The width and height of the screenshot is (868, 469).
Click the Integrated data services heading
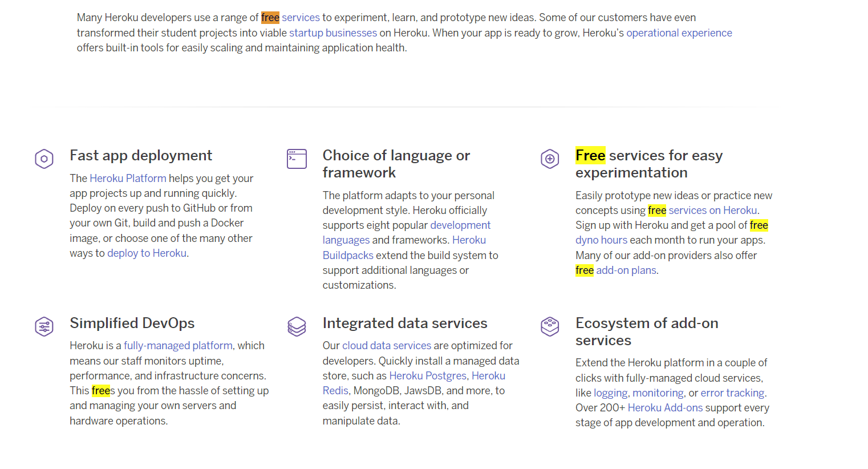click(404, 324)
